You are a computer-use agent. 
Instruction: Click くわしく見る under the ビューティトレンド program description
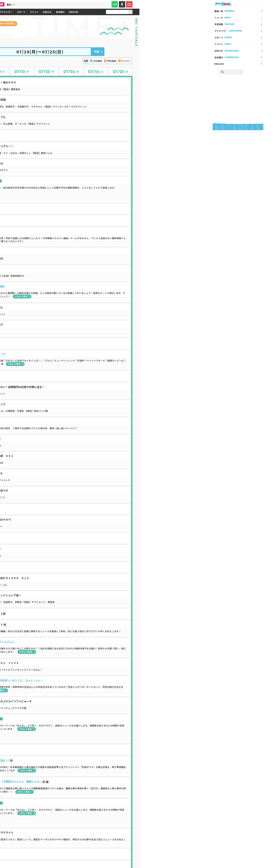[15, 364]
